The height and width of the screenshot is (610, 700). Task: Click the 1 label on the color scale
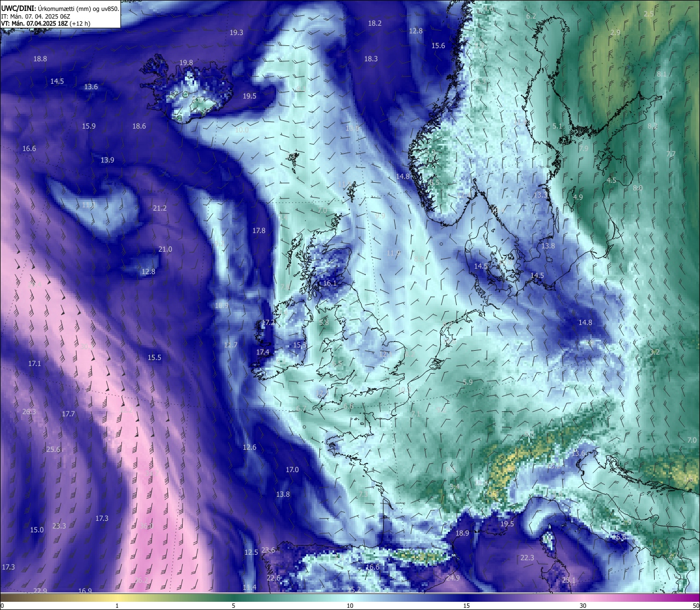tap(117, 606)
